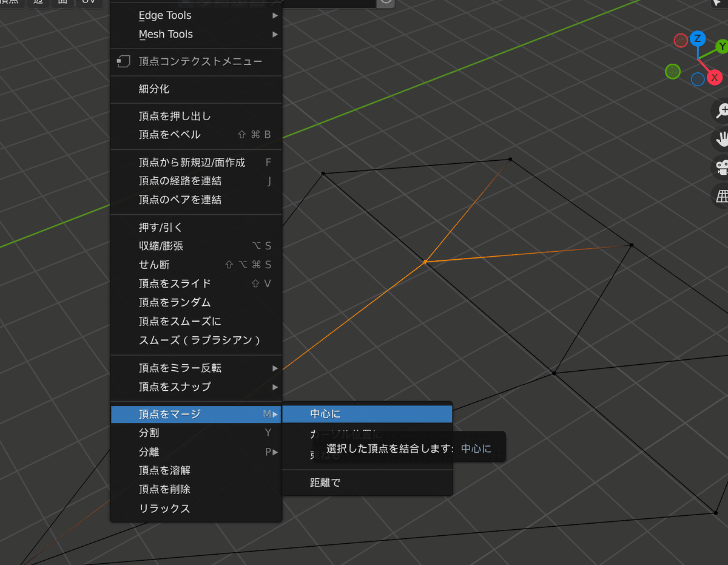This screenshot has height=565, width=728.
Task: Switch perspective/orthographic with the grid icon
Action: (722, 195)
